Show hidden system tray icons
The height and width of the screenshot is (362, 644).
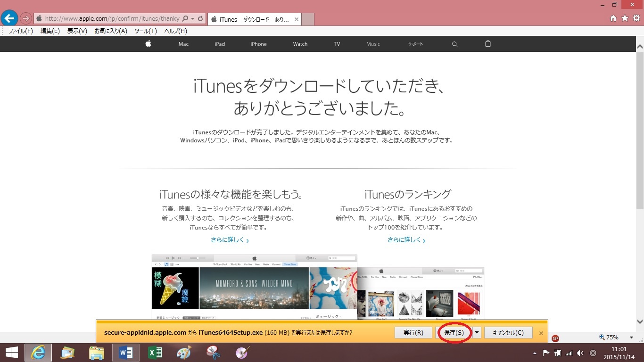click(535, 353)
